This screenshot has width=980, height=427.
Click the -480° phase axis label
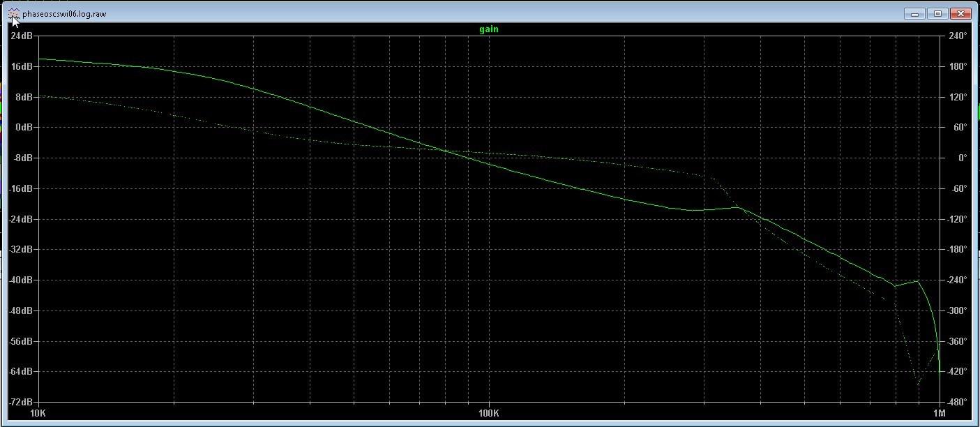coord(956,403)
